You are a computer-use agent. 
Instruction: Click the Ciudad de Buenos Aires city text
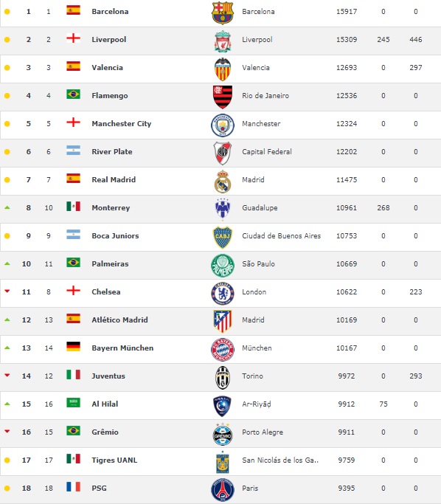(x=282, y=235)
